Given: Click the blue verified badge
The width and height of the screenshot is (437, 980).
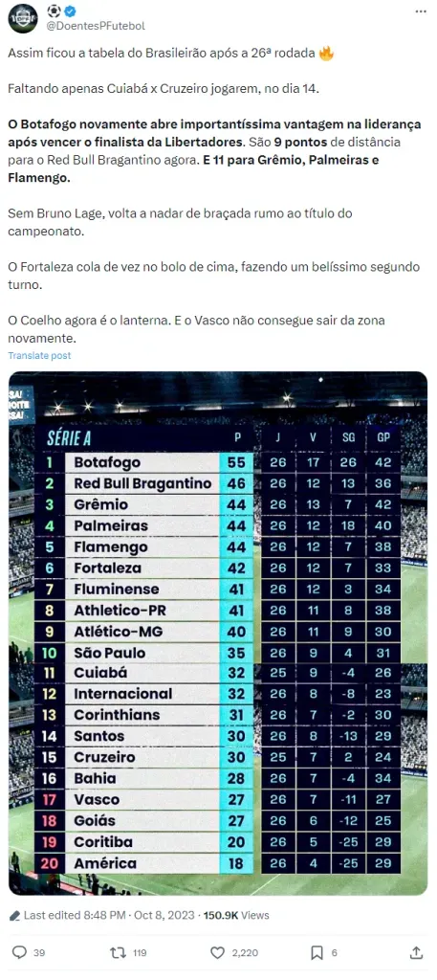Looking at the screenshot, I should pos(71,11).
